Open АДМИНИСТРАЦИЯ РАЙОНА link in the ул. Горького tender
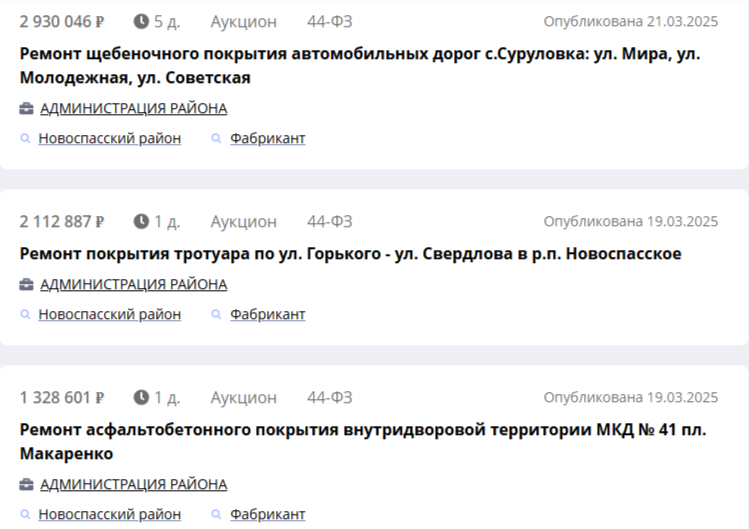749x529 pixels. tap(133, 285)
